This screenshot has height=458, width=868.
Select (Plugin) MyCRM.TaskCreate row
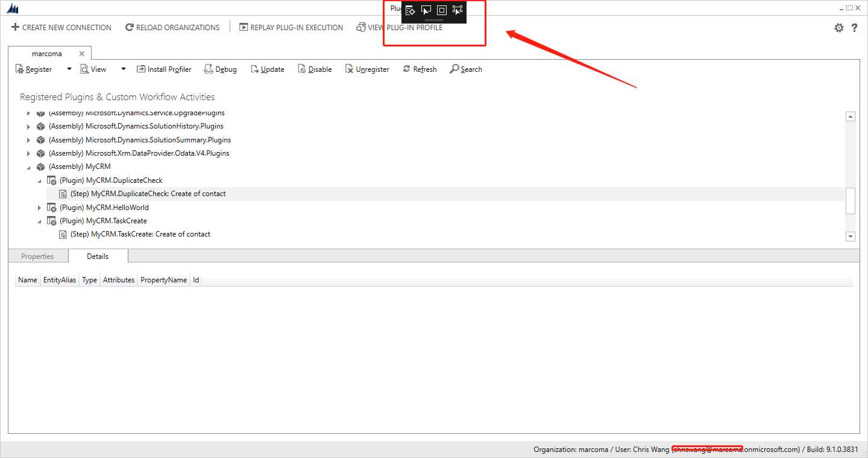tap(103, 221)
